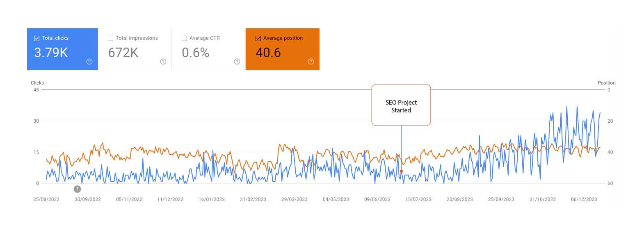Click the 3.79K total clicks value
Viewport: 644px width, 233px height.
point(51,53)
